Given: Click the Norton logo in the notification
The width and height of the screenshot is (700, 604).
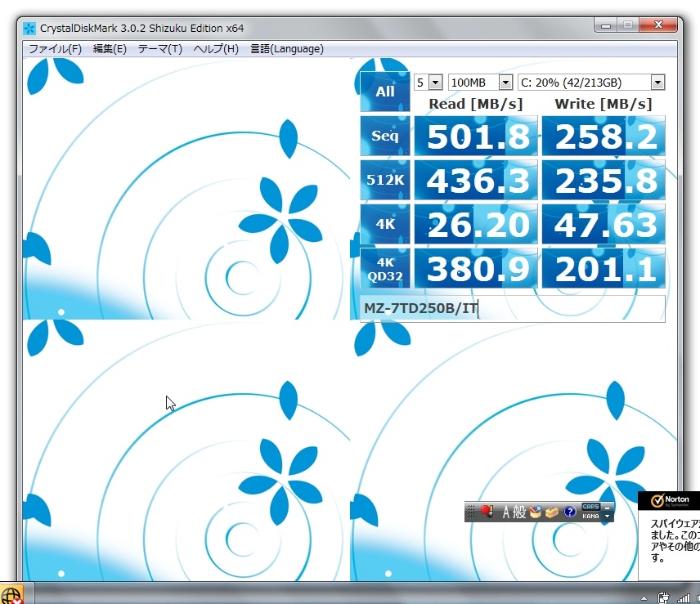Looking at the screenshot, I should [670, 500].
